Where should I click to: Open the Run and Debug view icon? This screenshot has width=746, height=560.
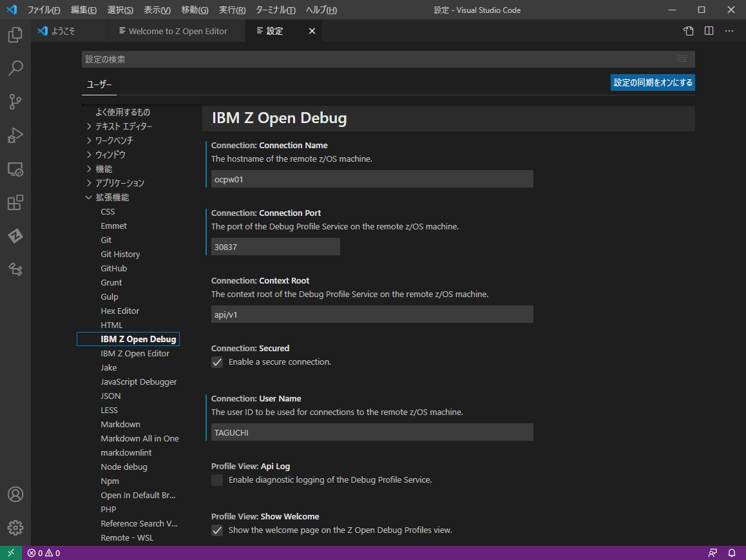click(15, 135)
